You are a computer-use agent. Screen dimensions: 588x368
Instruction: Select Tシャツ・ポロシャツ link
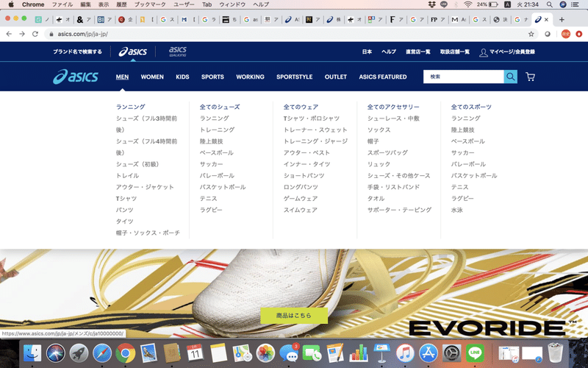tap(311, 118)
